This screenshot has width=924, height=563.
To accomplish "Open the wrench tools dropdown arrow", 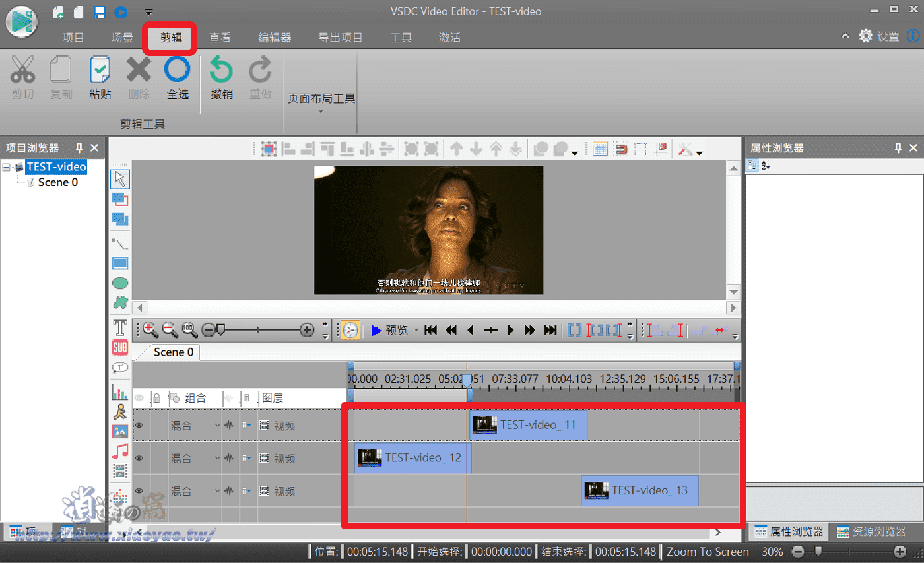I will [700, 153].
